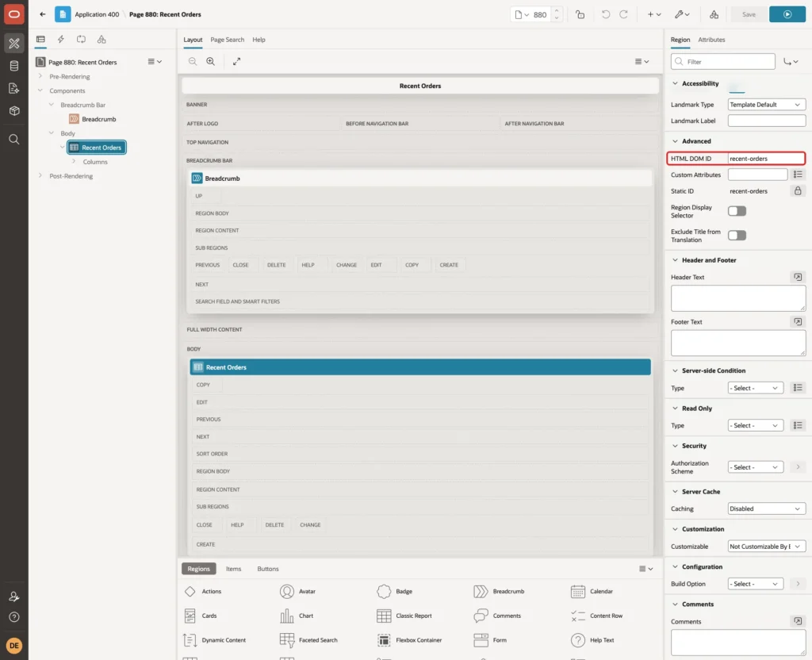Viewport: 812px width, 660px height.
Task: Switch to the Processing tab icon
Action: (81, 40)
